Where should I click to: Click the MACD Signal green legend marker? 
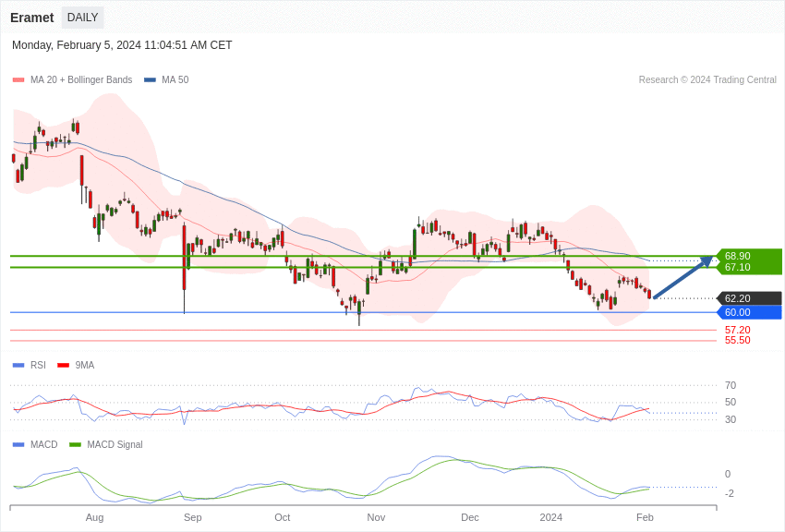click(75, 444)
